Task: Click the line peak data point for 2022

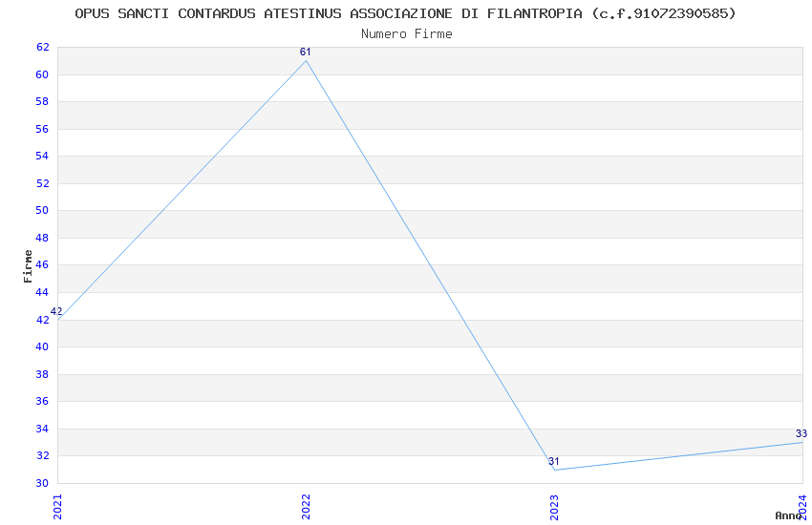Action: (x=306, y=61)
